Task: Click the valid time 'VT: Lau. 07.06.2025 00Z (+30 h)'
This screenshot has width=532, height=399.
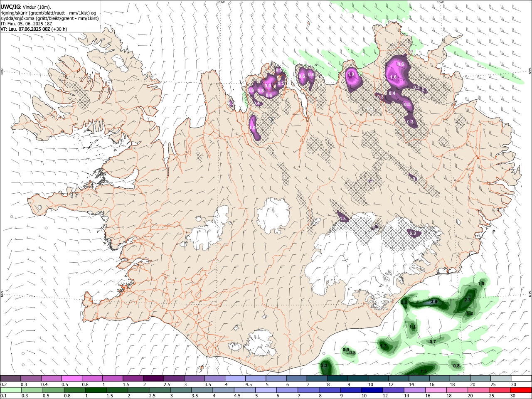Action: click(34, 29)
